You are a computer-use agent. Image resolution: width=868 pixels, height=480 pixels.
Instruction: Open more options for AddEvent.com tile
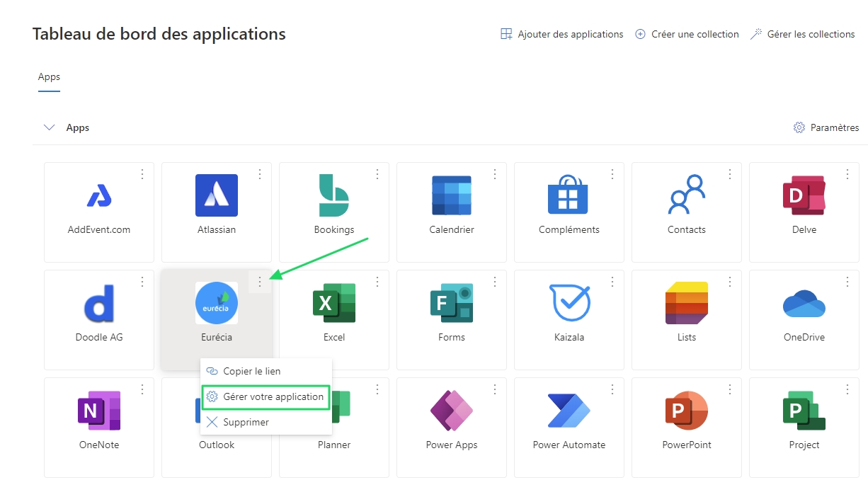(142, 174)
